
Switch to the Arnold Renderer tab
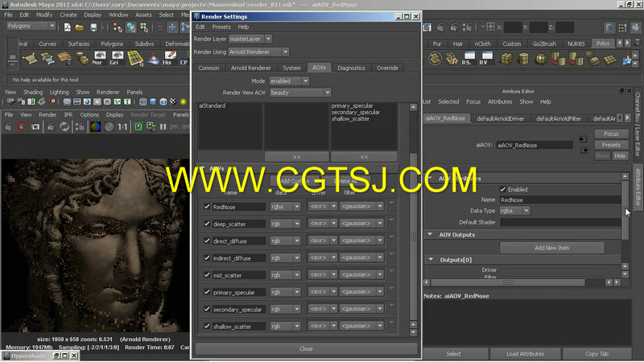tap(250, 68)
